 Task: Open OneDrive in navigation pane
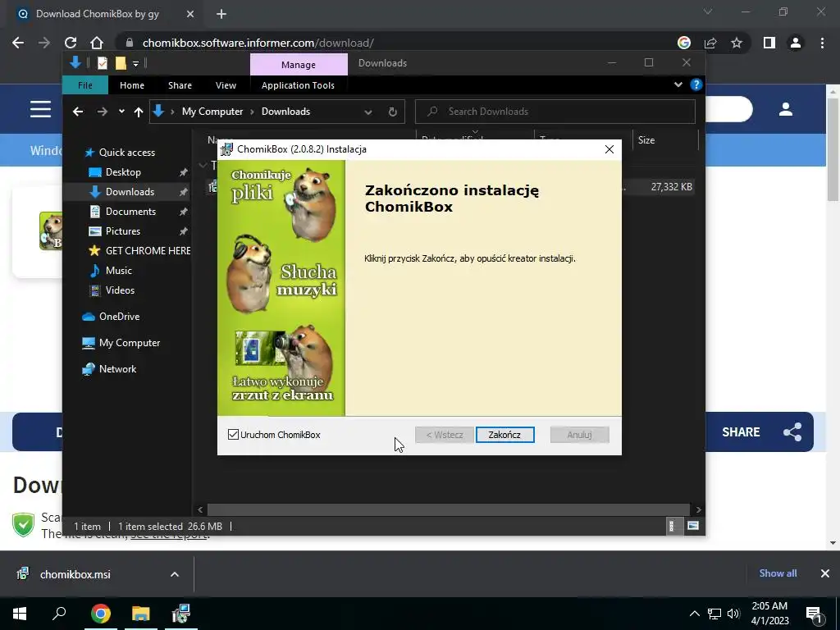[119, 317]
